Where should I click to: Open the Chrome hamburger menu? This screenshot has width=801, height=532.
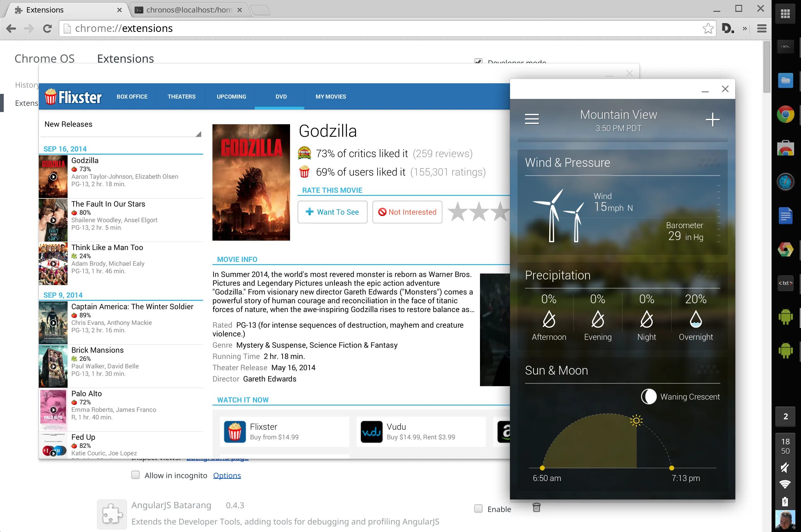[x=762, y=28]
